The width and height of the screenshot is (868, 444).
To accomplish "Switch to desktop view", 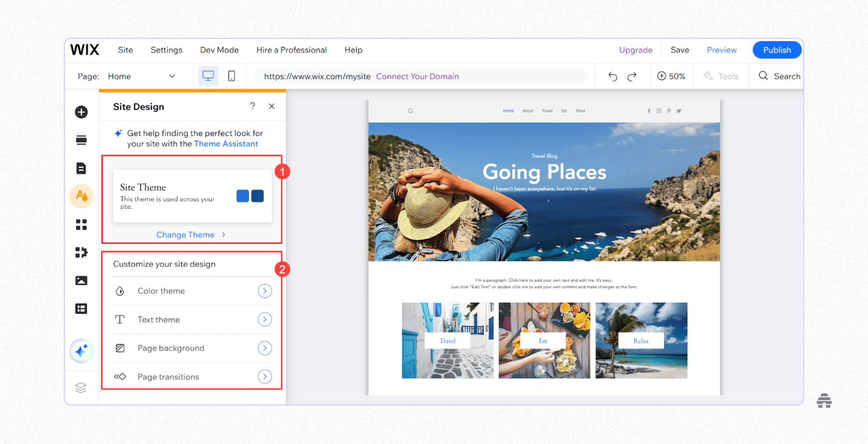I will pos(208,76).
